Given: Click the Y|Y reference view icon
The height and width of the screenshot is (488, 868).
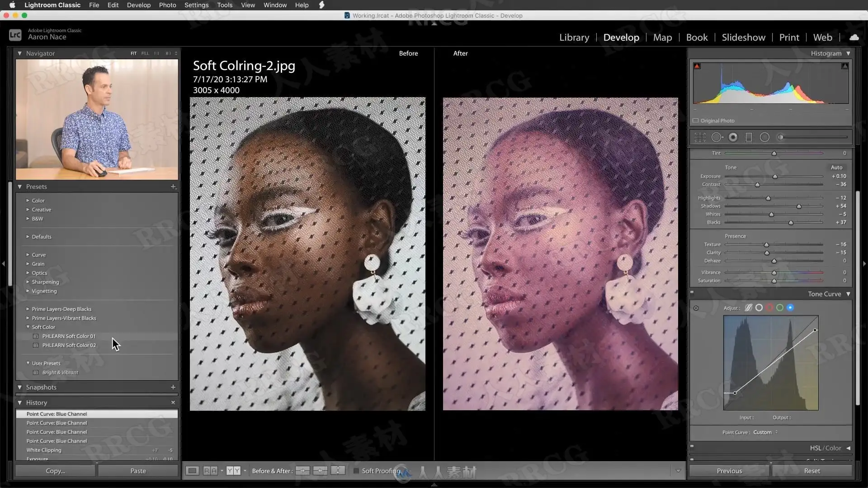Looking at the screenshot, I should (x=233, y=471).
